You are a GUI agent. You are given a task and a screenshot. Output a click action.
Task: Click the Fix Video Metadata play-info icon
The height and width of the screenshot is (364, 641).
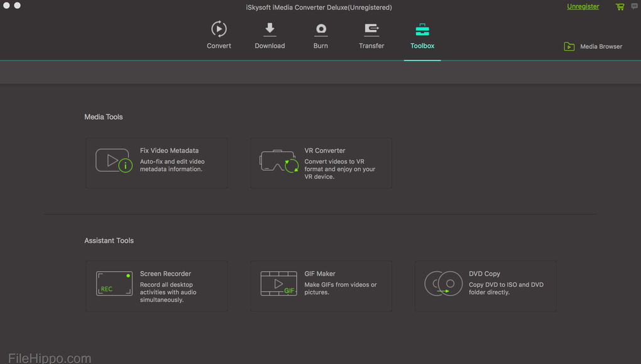point(114,161)
